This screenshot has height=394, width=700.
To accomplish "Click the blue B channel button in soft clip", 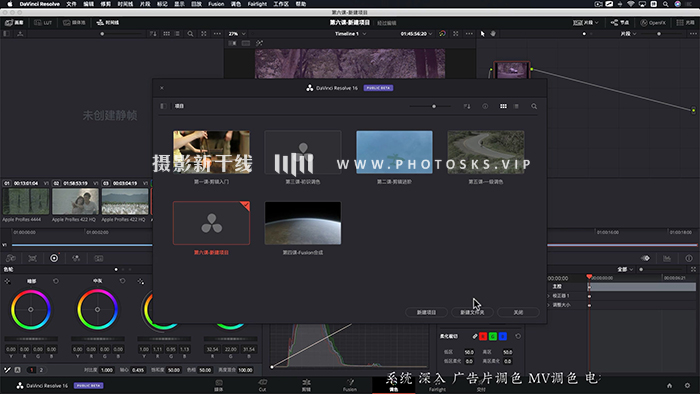I will [503, 336].
